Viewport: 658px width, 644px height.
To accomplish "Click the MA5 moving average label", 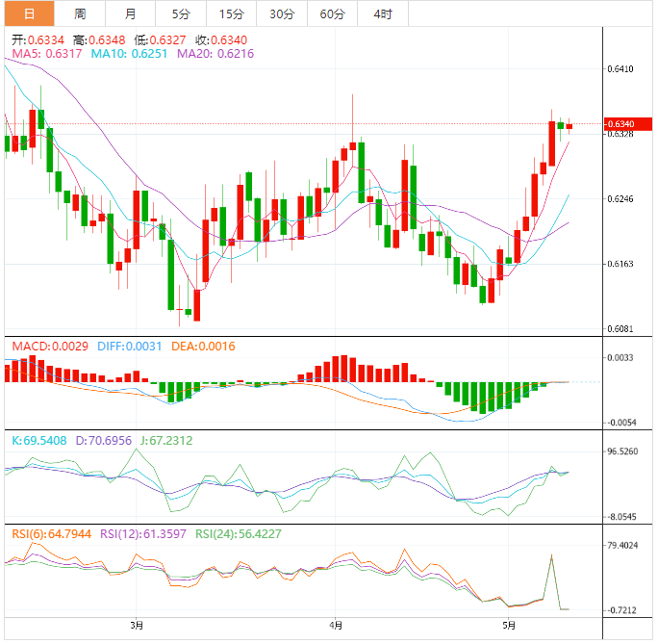I will coord(46,55).
